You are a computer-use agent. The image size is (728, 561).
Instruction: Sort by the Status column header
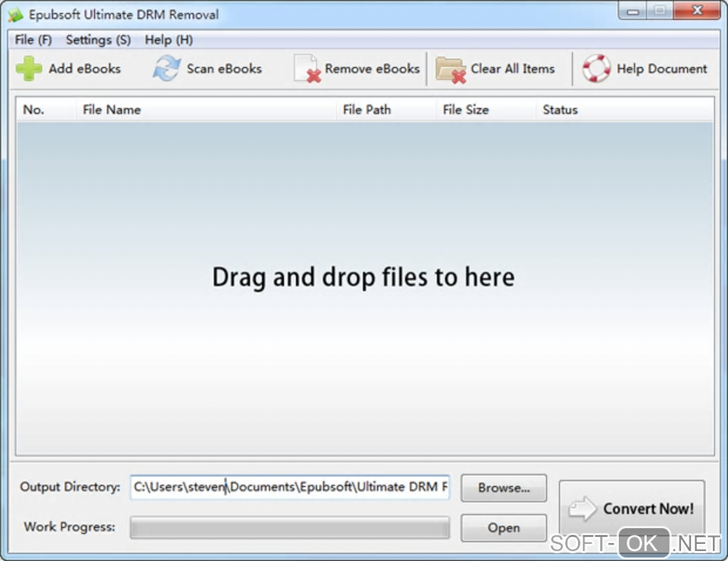click(x=625, y=110)
